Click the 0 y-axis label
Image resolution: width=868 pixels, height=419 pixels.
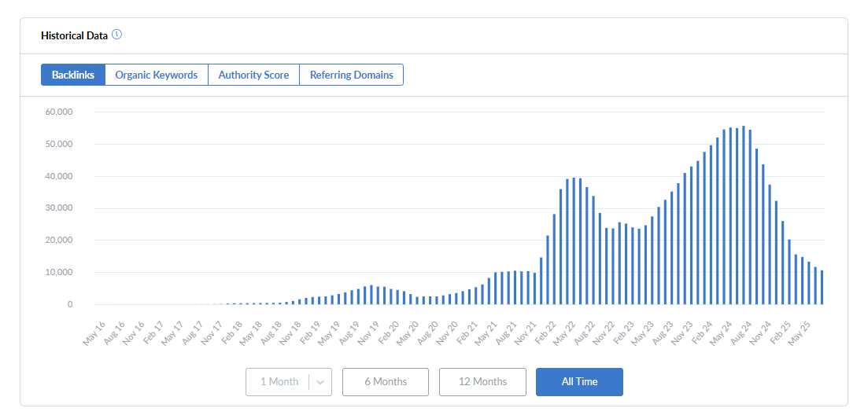click(x=69, y=304)
